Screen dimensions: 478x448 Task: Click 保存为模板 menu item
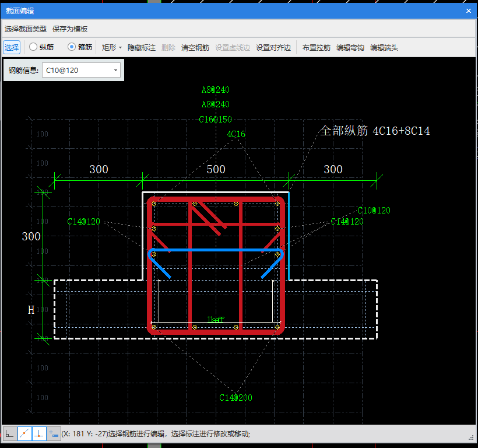point(70,29)
